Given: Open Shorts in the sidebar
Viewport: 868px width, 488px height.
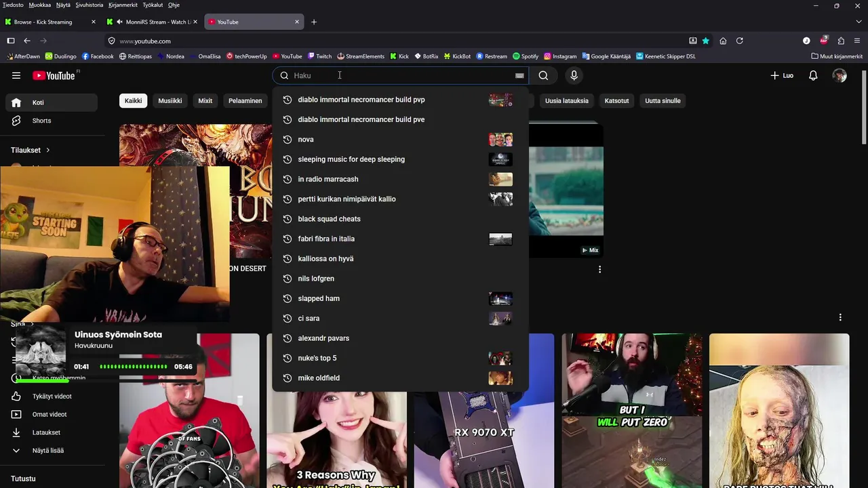Looking at the screenshot, I should coord(52,121).
